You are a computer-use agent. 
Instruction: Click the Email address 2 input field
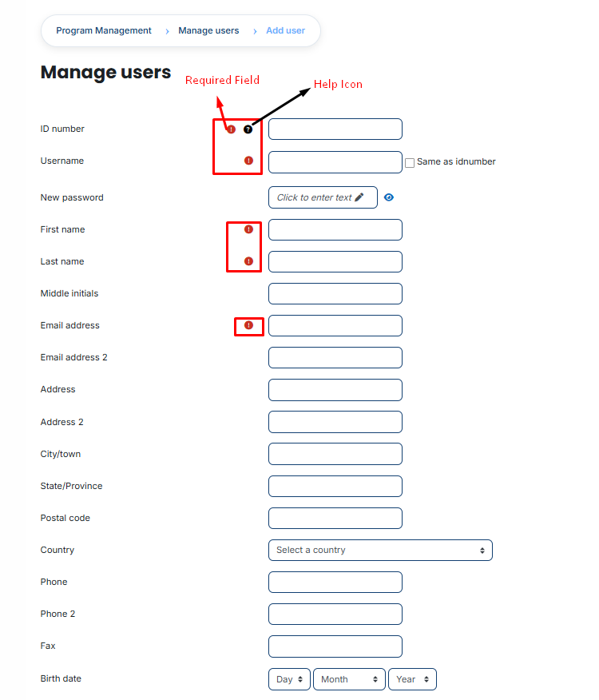(335, 357)
